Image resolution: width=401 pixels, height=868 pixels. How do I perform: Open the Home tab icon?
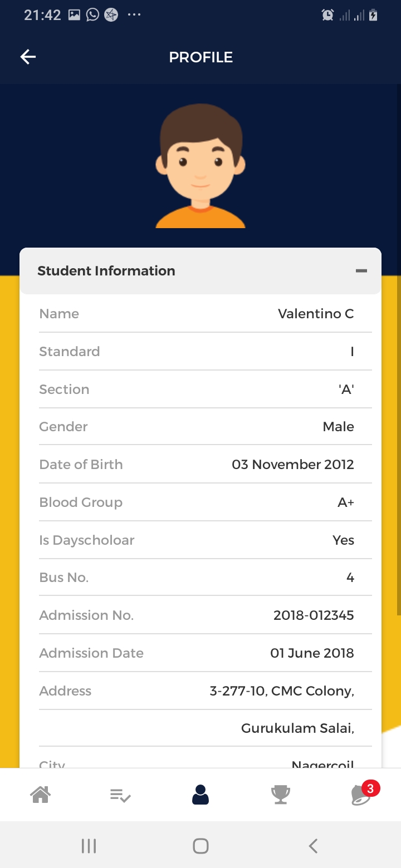pyautogui.click(x=40, y=795)
